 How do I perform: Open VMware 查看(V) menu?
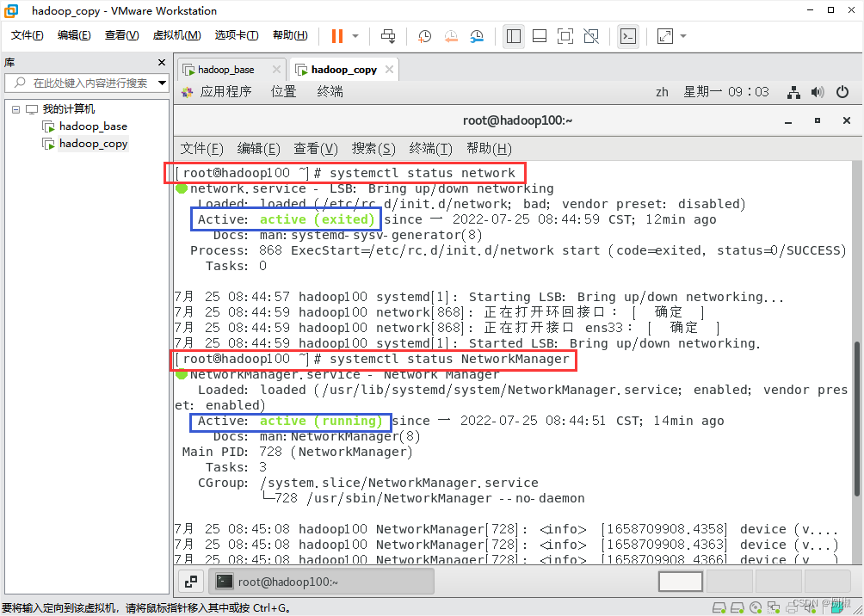pyautogui.click(x=122, y=35)
